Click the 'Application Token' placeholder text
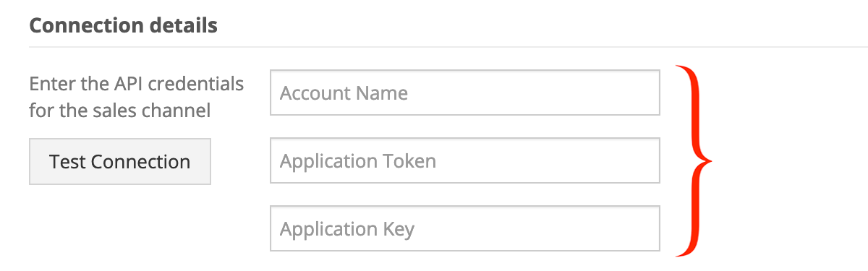 coord(358,161)
